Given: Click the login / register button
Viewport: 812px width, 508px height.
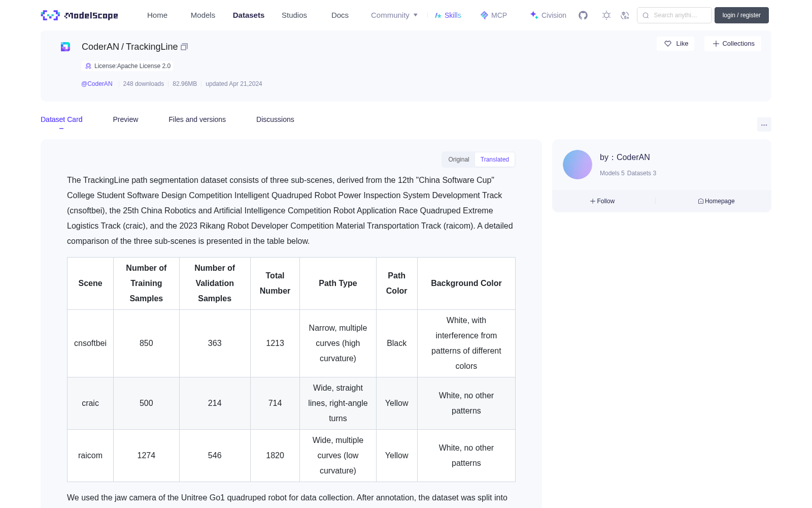Looking at the screenshot, I should [x=741, y=15].
